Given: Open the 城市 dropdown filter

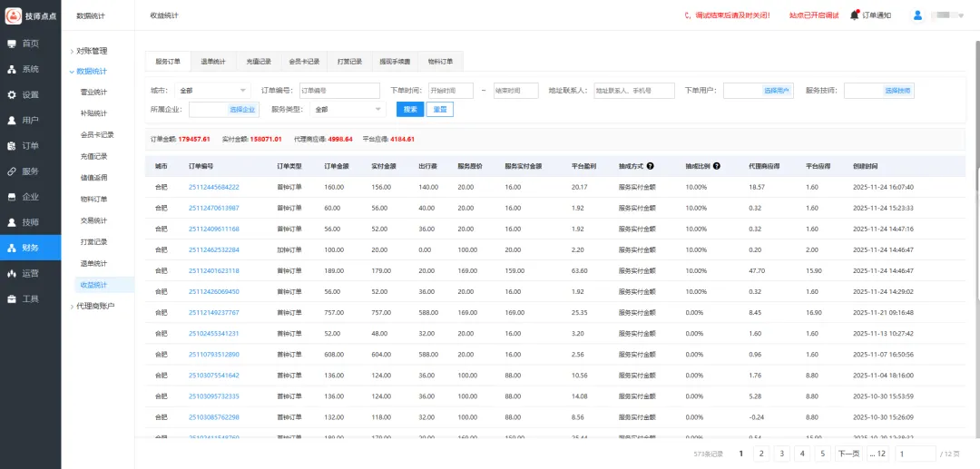Looking at the screenshot, I should click(x=213, y=91).
